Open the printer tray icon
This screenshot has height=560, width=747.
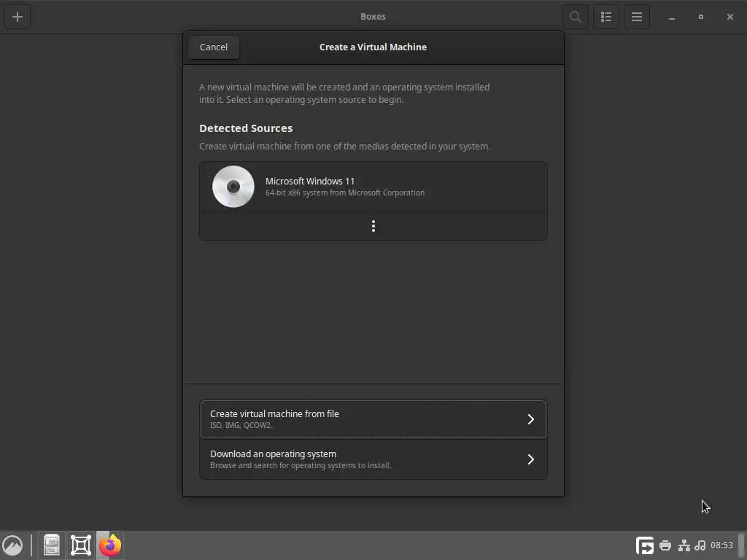[665, 545]
